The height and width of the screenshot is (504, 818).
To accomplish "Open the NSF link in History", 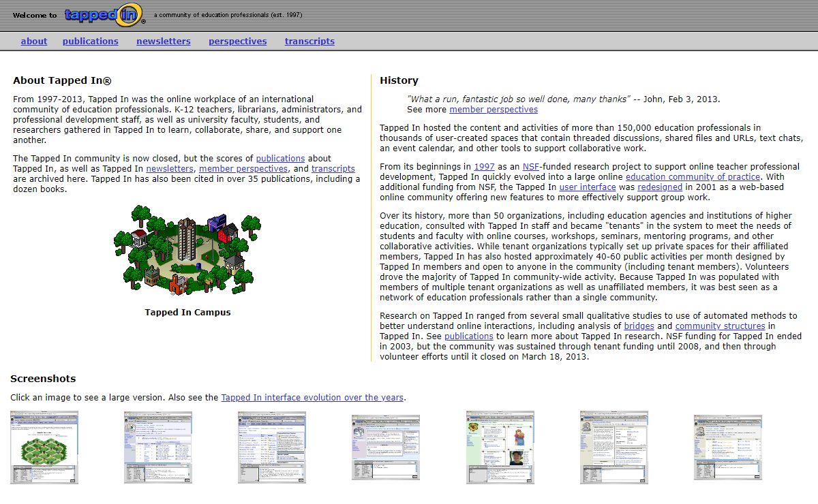I will [x=531, y=167].
